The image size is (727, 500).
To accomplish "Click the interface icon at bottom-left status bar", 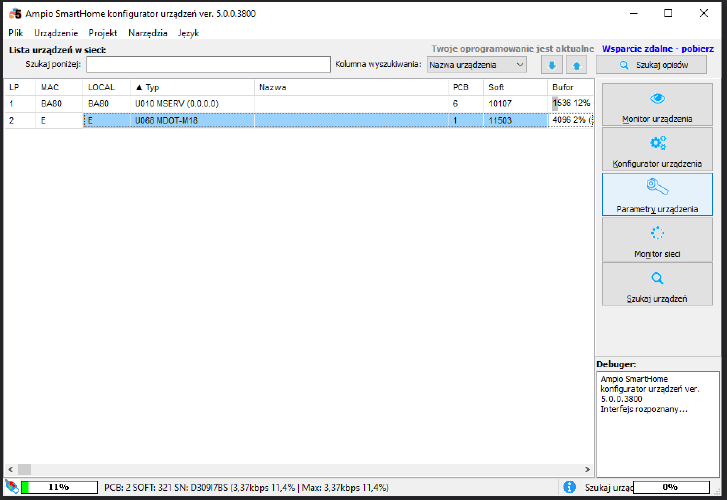I will coord(12,487).
